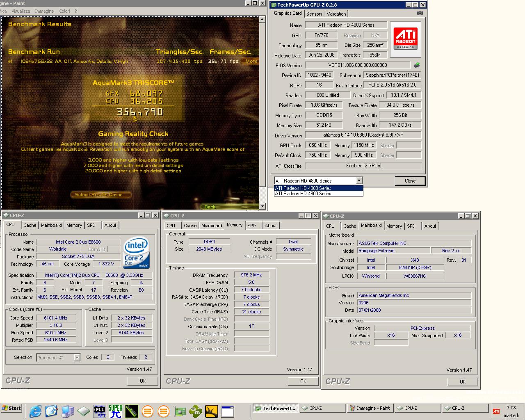Click the Close button in GPU-Z
Screen dimensions: 525x420
pyautogui.click(x=410, y=181)
